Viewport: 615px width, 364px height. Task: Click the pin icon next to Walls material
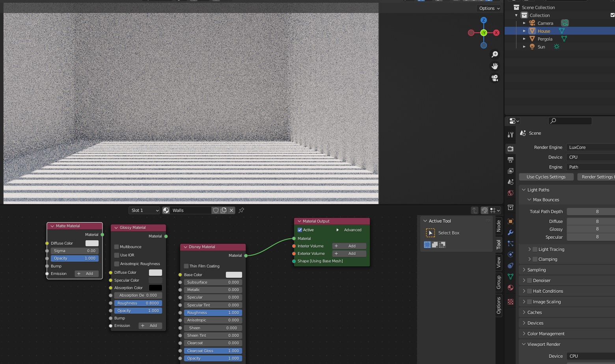tap(241, 210)
